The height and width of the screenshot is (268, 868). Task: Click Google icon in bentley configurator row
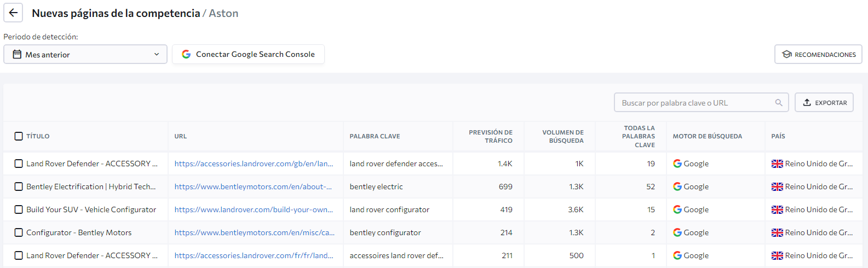[677, 232]
